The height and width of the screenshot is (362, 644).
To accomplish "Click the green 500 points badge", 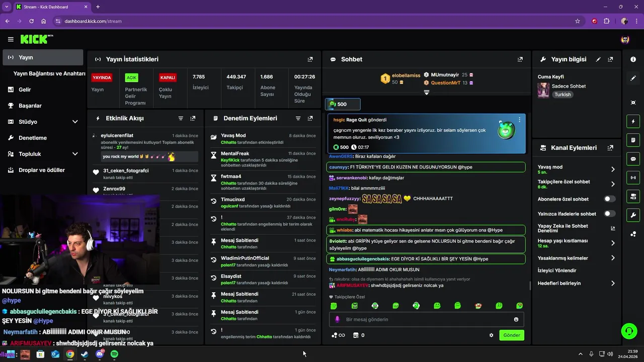I will click(x=343, y=104).
